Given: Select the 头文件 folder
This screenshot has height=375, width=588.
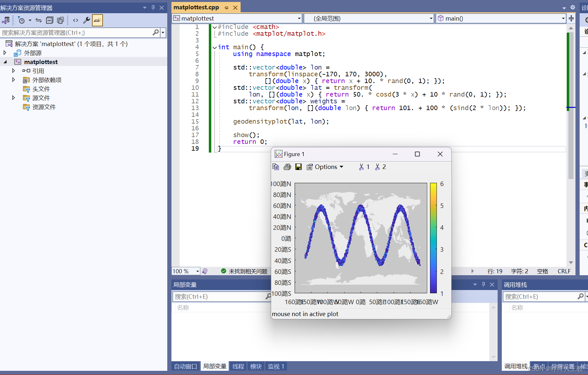Looking at the screenshot, I should click(x=41, y=89).
